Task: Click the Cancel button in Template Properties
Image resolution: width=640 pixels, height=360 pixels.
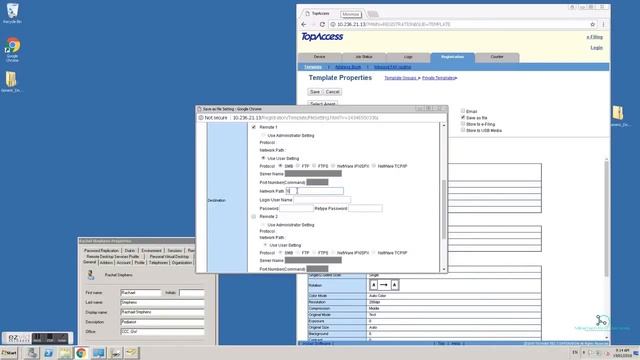Action: tap(333, 92)
